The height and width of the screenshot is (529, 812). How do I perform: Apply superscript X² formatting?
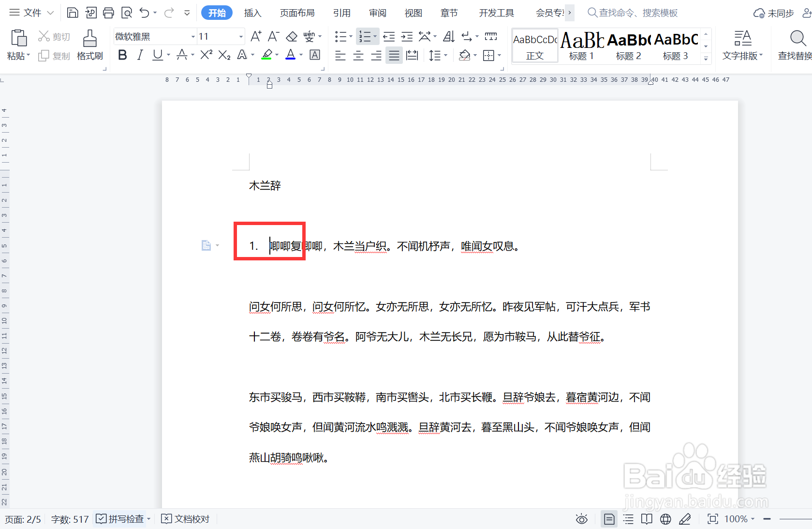(x=206, y=55)
